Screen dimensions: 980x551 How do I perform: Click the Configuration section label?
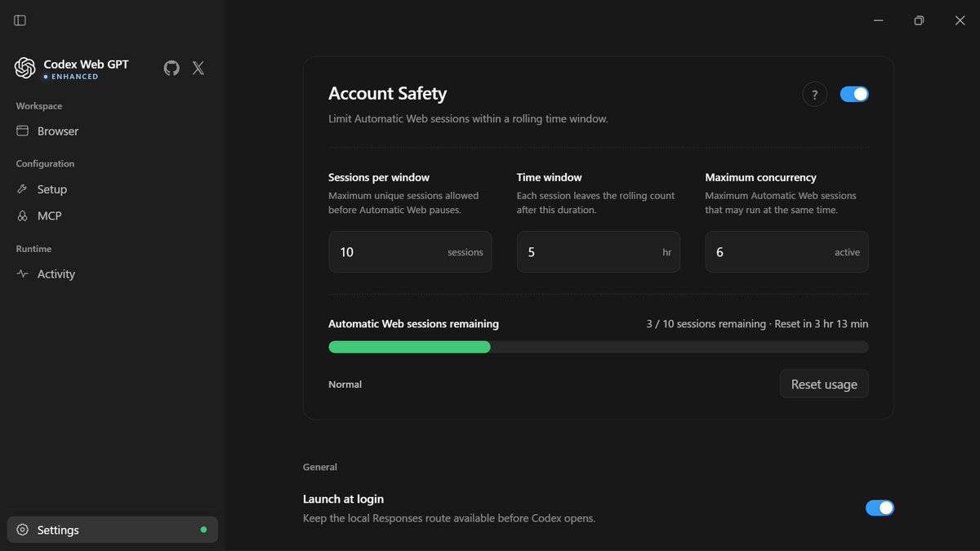[45, 163]
